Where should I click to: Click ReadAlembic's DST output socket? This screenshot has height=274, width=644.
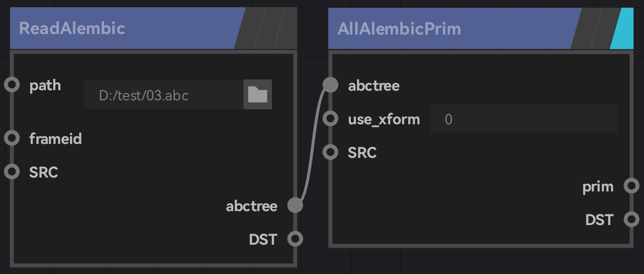[x=295, y=238]
